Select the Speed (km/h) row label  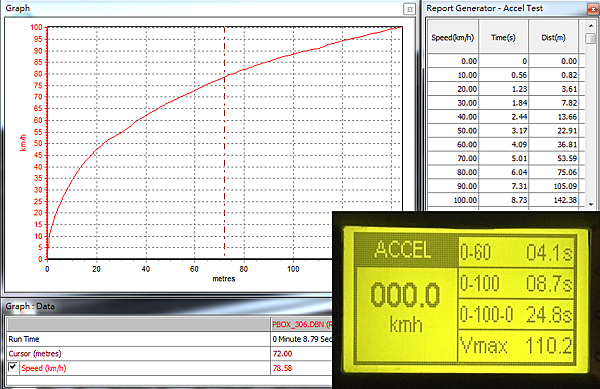[x=44, y=368]
